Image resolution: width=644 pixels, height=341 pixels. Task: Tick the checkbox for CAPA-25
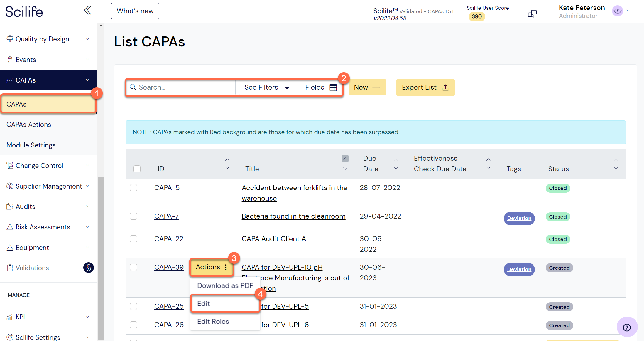click(x=133, y=306)
